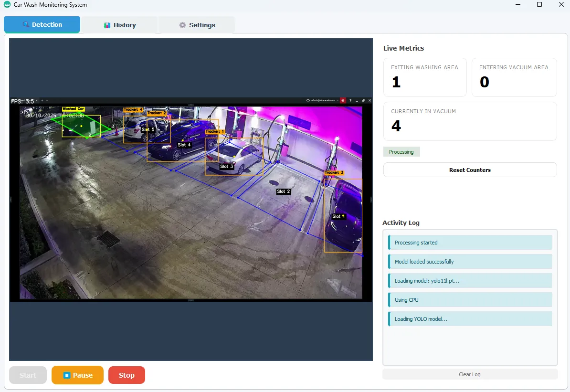Screen dimensions: 570x392
Task: Click the 'Tracker: 4' label in the video
Action: 133,109
